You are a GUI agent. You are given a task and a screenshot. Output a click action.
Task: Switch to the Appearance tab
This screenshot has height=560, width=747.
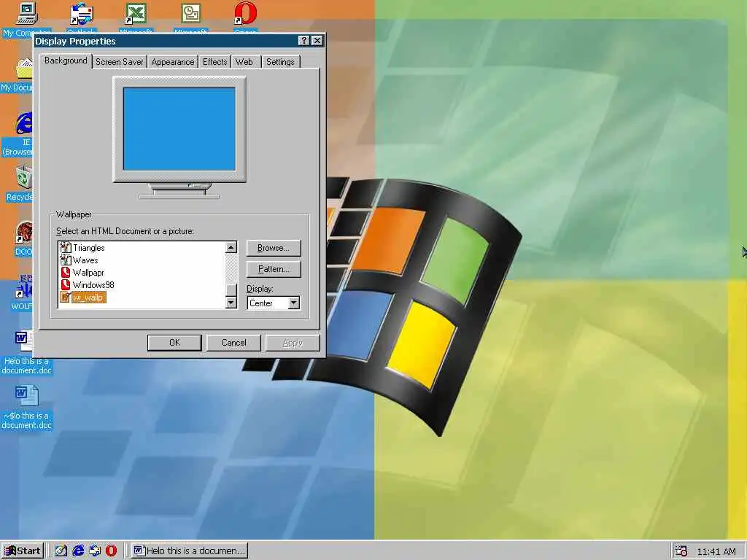[172, 62]
